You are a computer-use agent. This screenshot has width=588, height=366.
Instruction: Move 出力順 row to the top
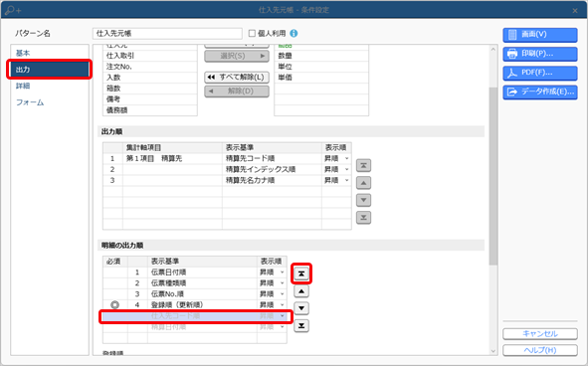[x=363, y=165]
